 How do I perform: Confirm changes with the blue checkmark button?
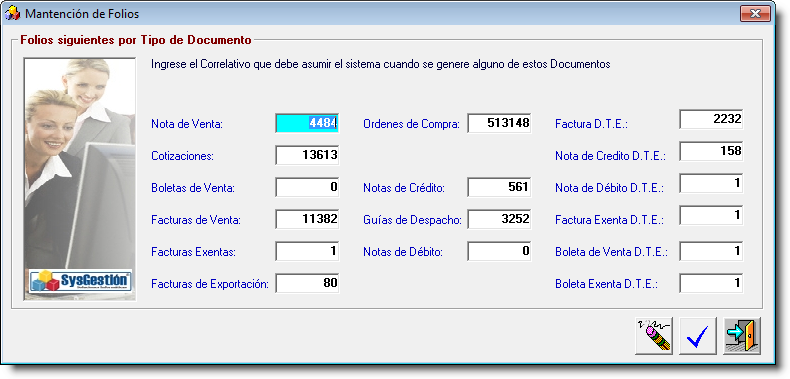[698, 336]
